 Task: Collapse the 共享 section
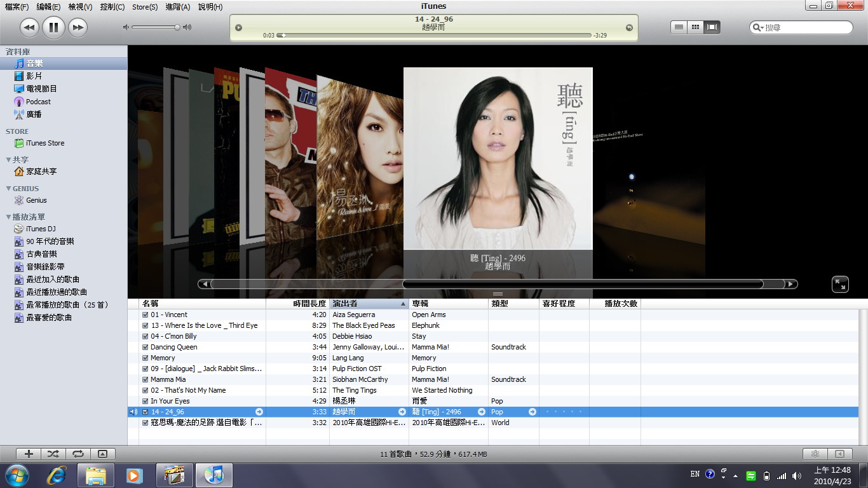coord(8,160)
